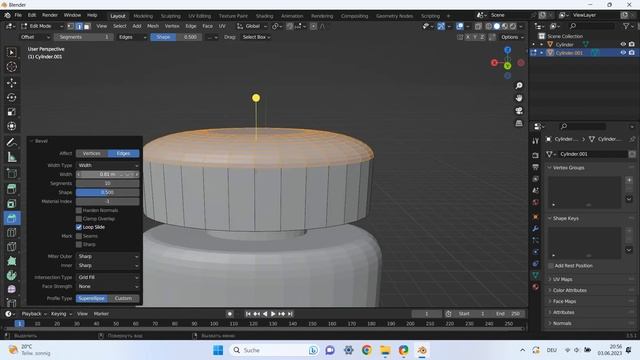Open the Material properties tab
The image size is (640, 360).
point(536,287)
